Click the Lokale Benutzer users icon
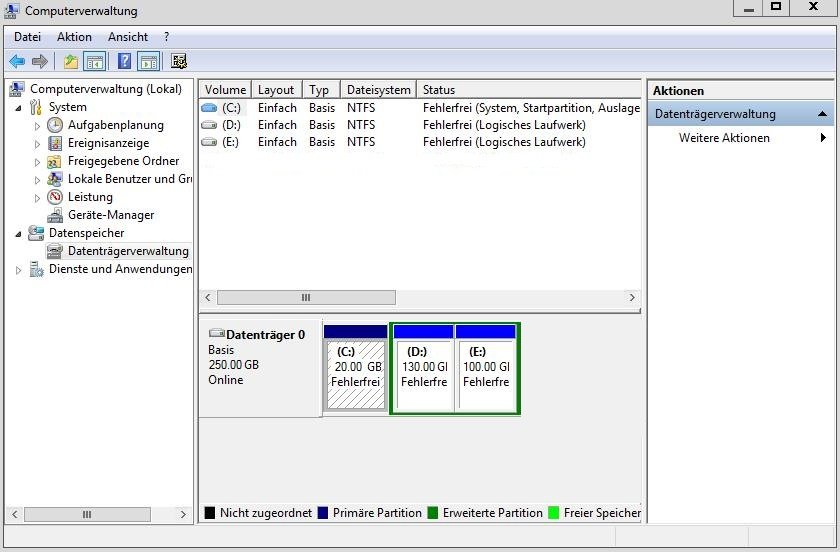Image resolution: width=840 pixels, height=552 pixels. pyautogui.click(x=55, y=178)
